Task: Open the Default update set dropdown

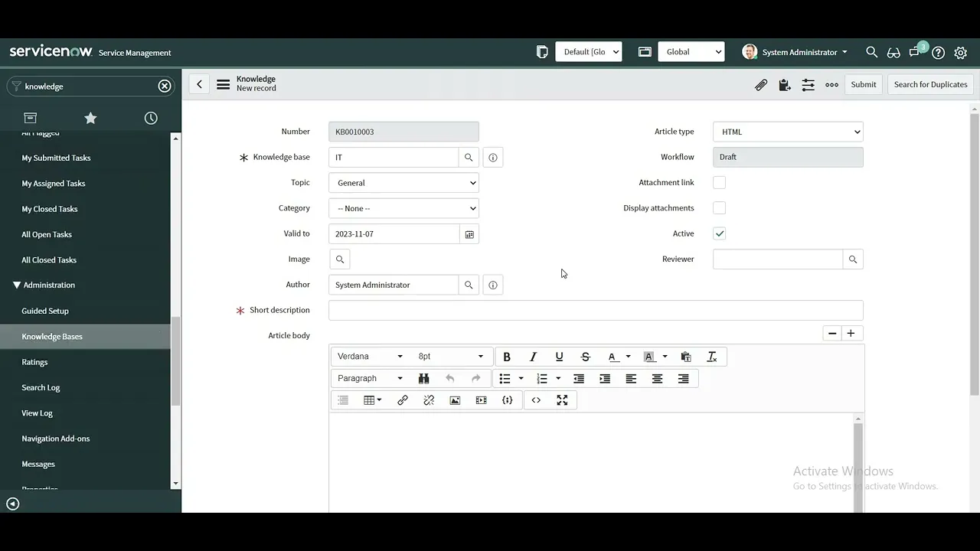Action: (588, 52)
